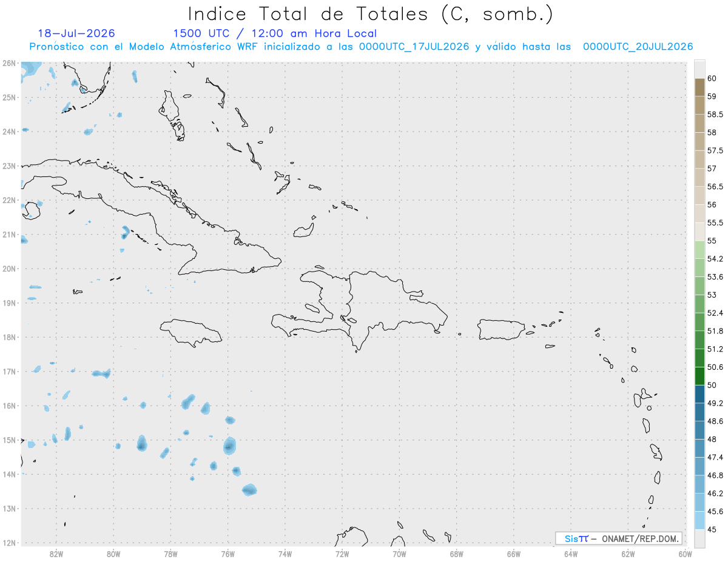The image size is (728, 562).
Task: Click the colorbar value 51.8
Action: coord(715,331)
